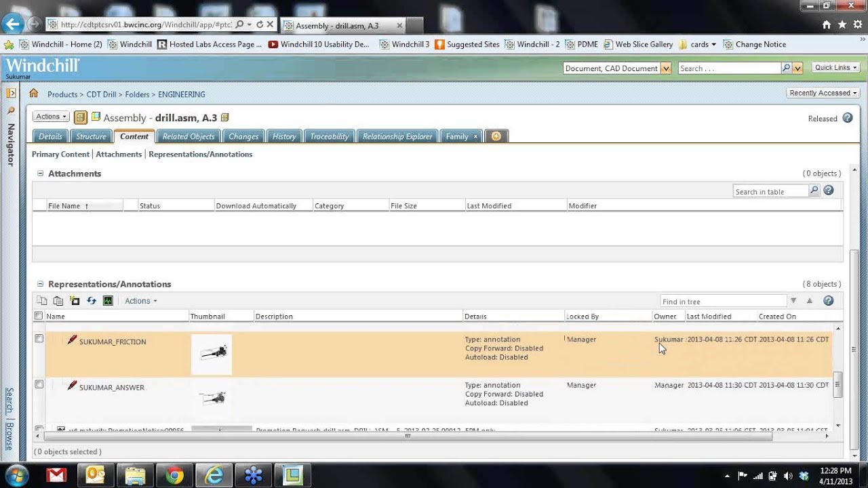Open help for Attachments table

(x=828, y=191)
